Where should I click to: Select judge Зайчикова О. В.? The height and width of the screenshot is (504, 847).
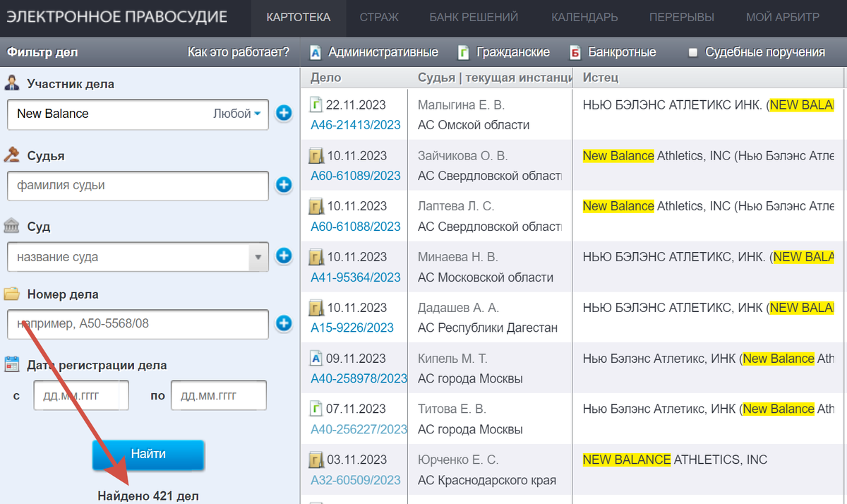(x=462, y=156)
